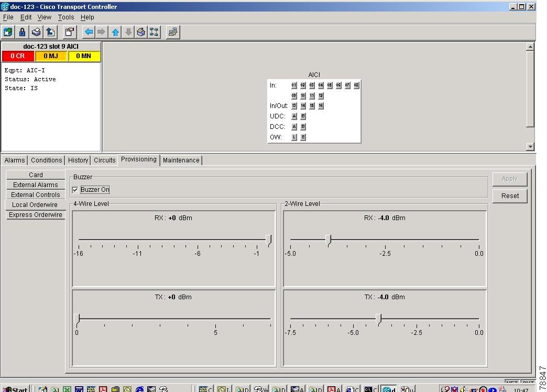The image size is (547, 392).
Task: Open the Tools menu
Action: [x=65, y=17]
